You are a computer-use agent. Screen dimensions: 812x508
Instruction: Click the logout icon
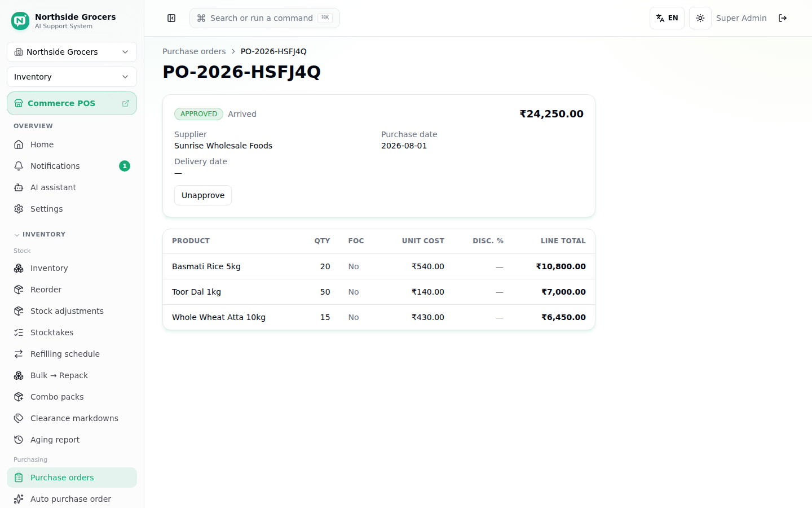(x=783, y=18)
